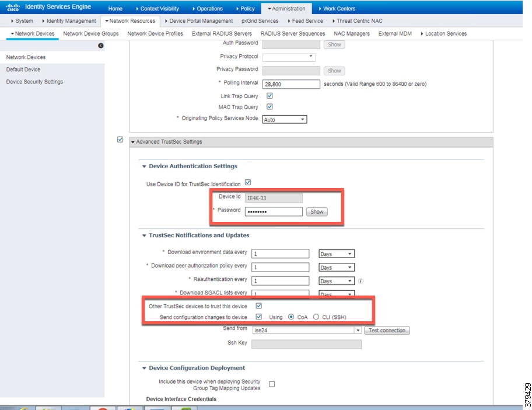Uncheck Other TrustSec devices to trust this device
The height and width of the screenshot is (410, 532).
pyautogui.click(x=259, y=305)
